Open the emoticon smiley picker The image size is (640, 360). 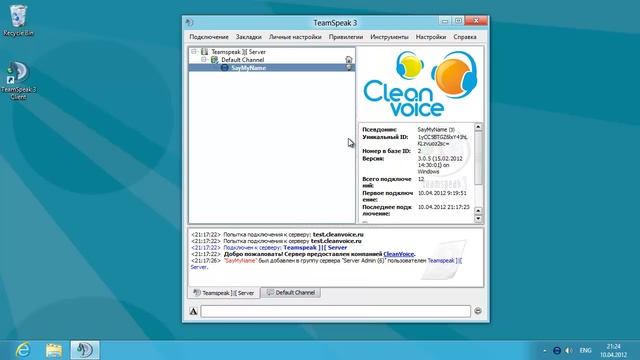tap(478, 311)
